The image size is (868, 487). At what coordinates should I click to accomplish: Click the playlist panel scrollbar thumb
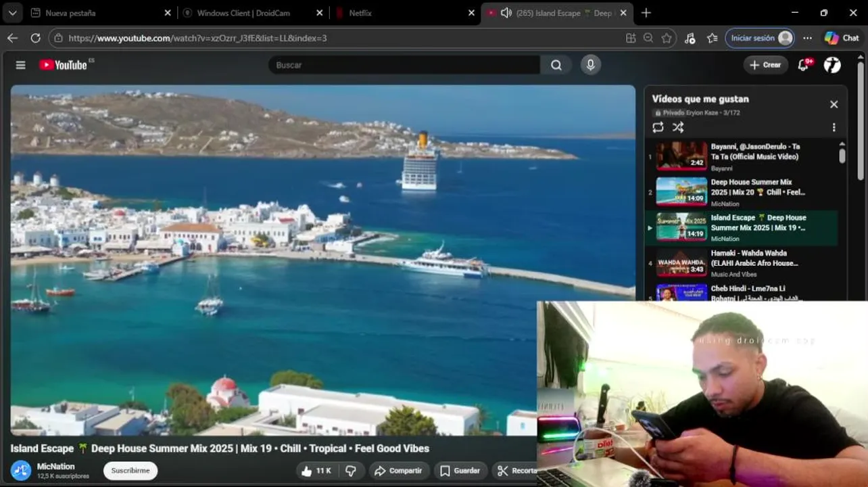click(842, 156)
